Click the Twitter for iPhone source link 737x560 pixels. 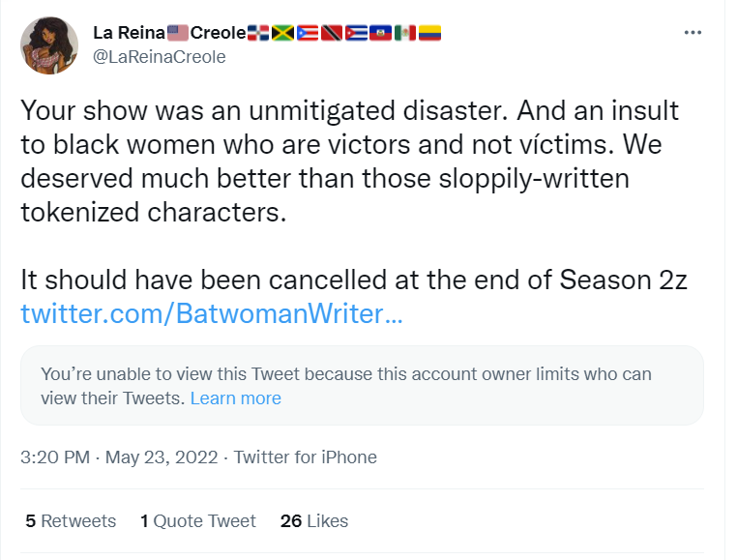pyautogui.click(x=306, y=457)
